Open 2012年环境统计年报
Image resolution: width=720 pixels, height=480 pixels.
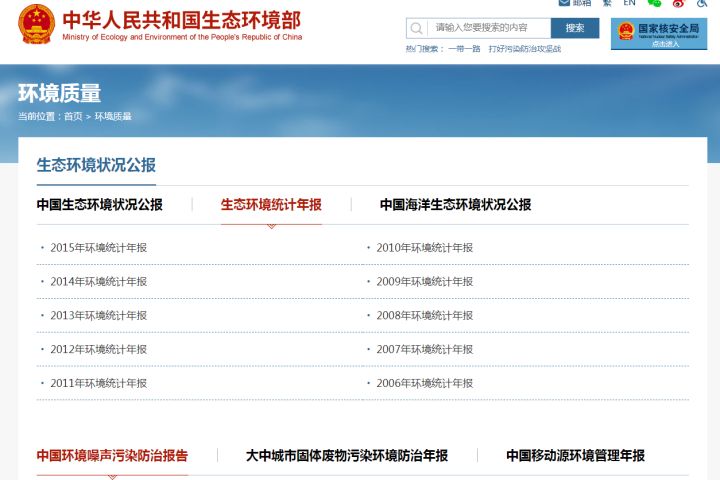(99, 350)
